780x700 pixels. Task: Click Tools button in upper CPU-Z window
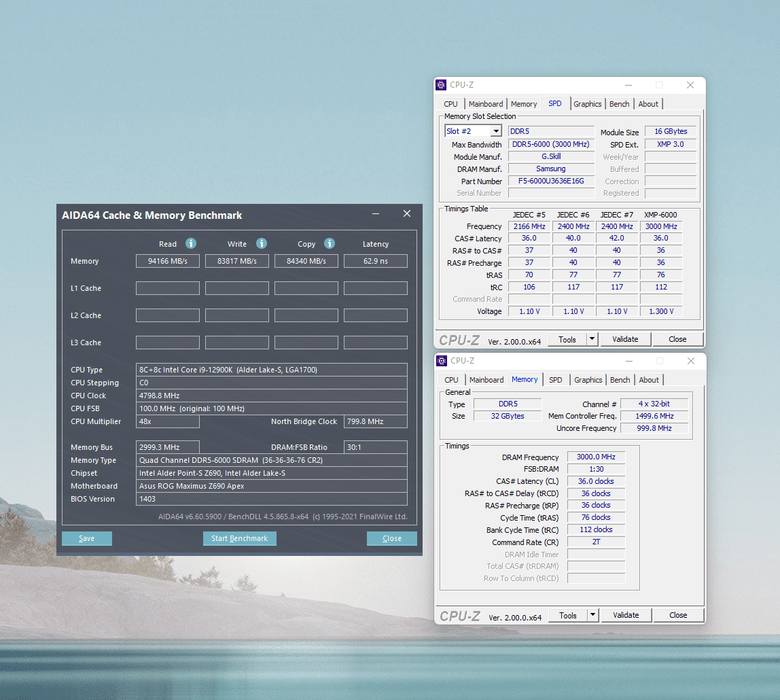point(567,339)
